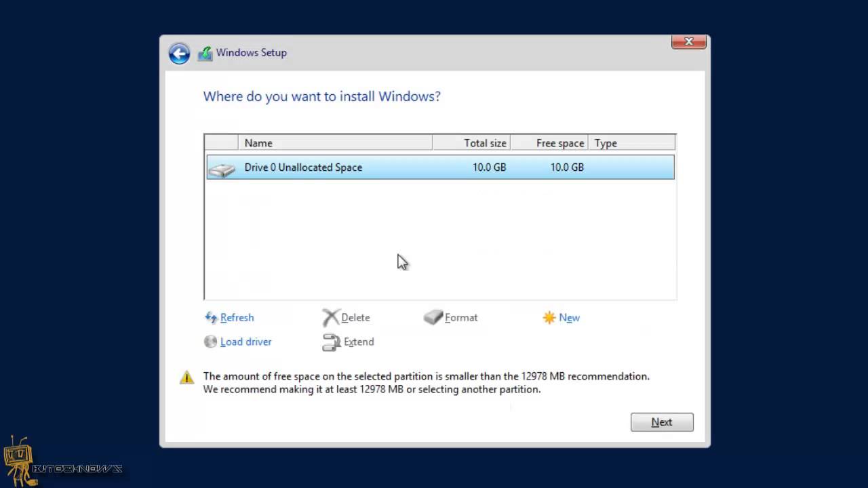Click the Delete X icon
The image size is (868, 488).
click(x=330, y=317)
